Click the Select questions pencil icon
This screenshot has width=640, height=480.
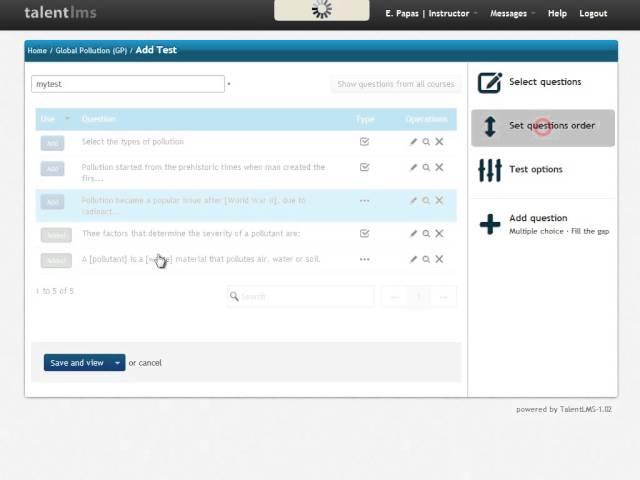(489, 82)
